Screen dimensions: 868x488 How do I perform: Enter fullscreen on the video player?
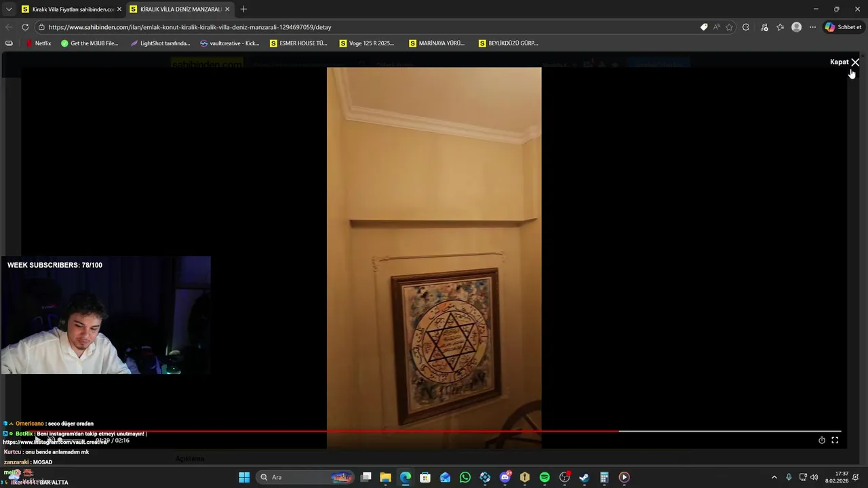tap(835, 441)
